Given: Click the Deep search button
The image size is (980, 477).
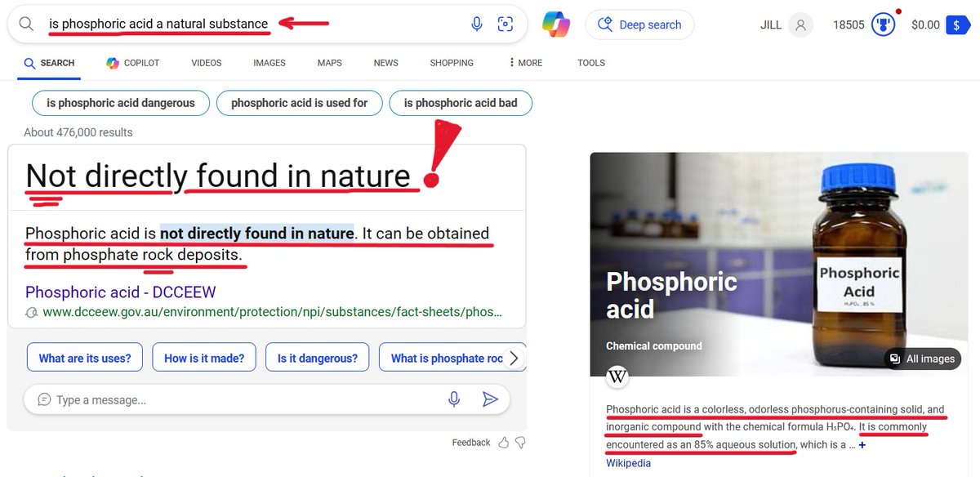Looking at the screenshot, I should click(639, 25).
